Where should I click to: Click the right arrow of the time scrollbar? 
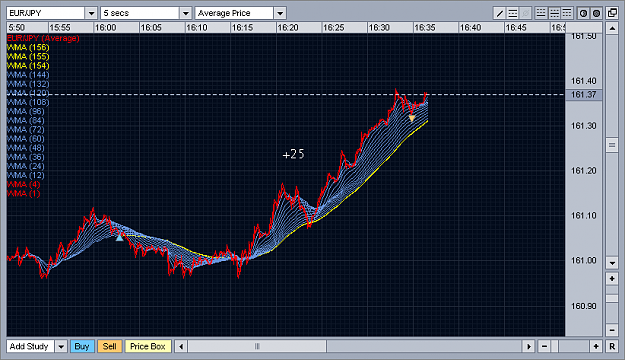529,346
